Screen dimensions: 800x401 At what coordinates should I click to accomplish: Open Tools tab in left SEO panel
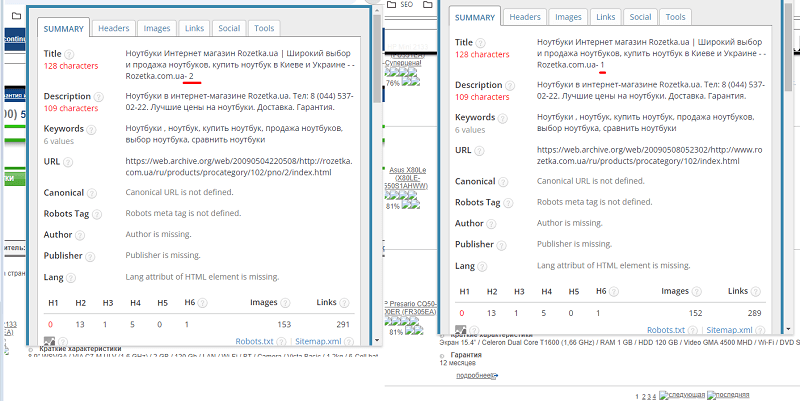pyautogui.click(x=264, y=29)
